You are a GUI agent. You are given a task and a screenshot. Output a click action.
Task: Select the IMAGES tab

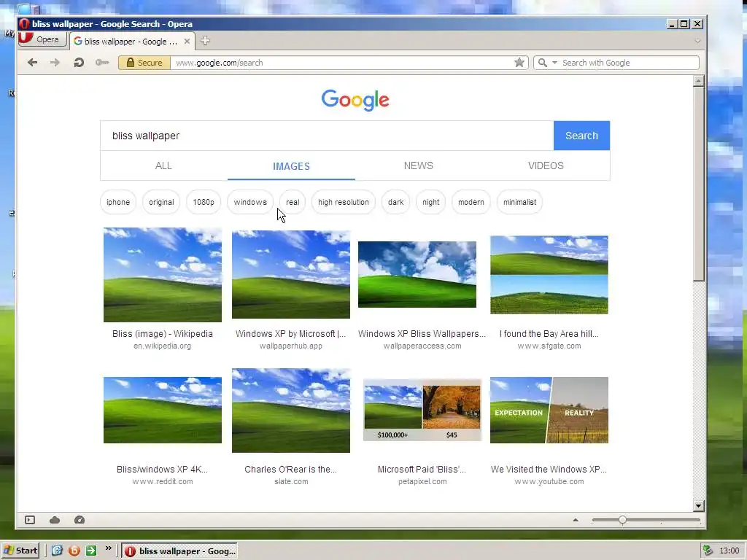coord(291,166)
